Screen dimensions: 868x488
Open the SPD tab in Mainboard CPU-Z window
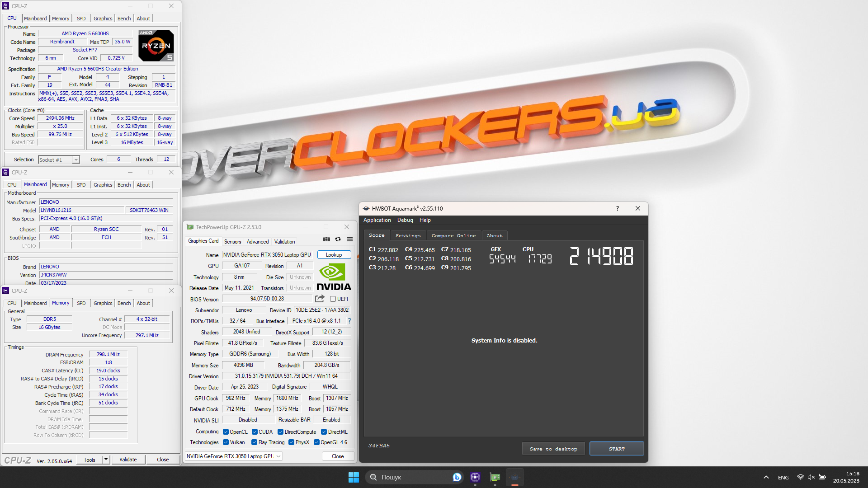pyautogui.click(x=81, y=185)
